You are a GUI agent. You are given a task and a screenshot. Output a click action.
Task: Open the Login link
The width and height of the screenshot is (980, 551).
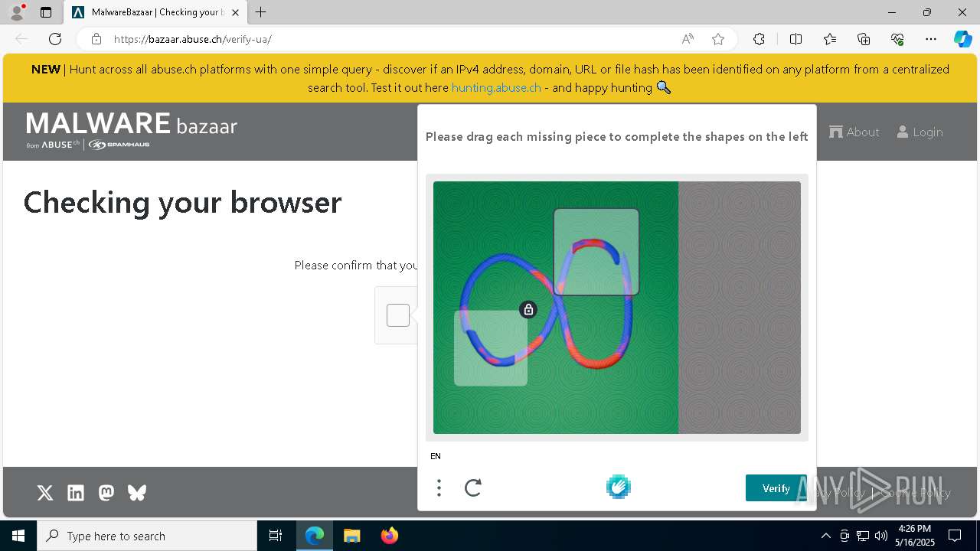(x=920, y=132)
